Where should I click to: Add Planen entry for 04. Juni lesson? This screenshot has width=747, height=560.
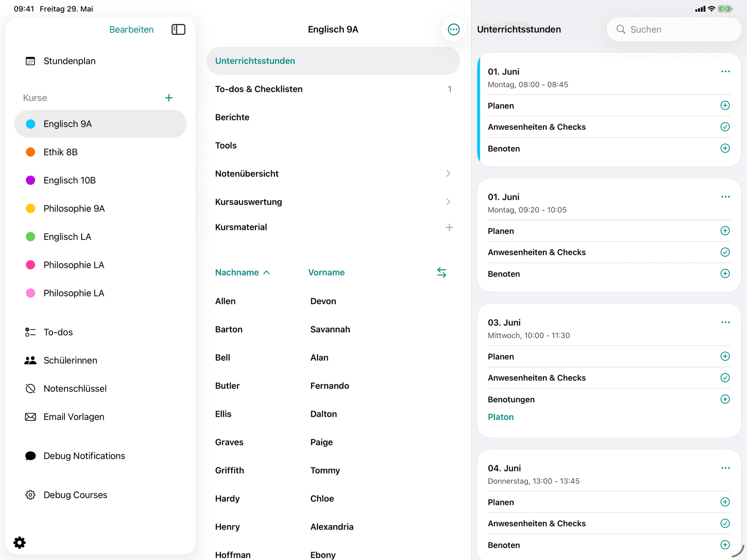(x=725, y=502)
